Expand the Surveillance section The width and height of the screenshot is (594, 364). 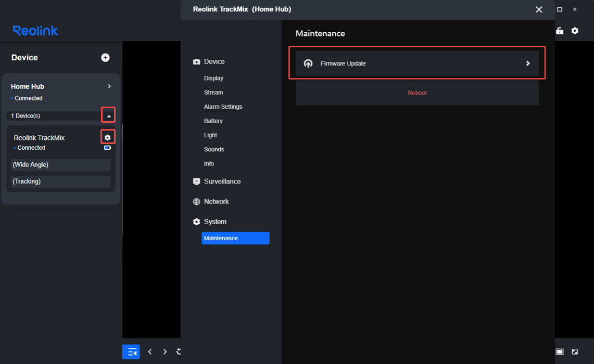[222, 181]
